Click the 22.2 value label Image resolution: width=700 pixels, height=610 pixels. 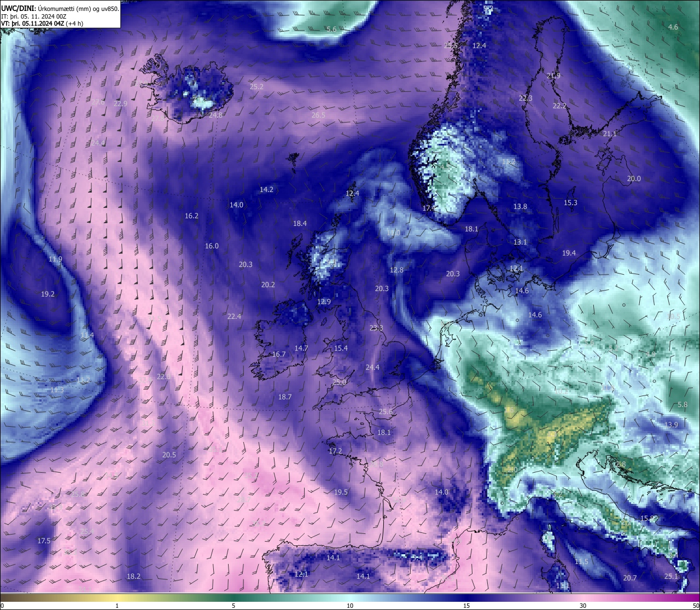coord(559,106)
